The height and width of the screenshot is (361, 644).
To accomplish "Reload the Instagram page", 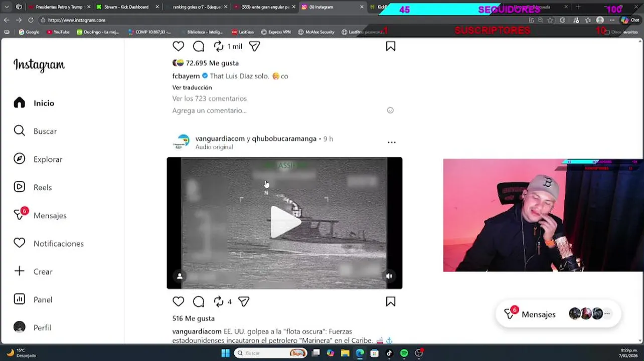I will coord(31,20).
